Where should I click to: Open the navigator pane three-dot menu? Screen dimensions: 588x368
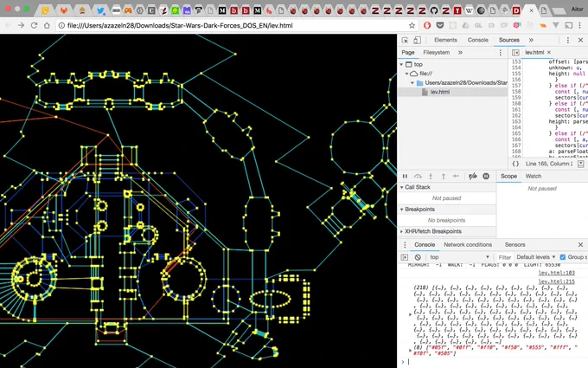501,53
